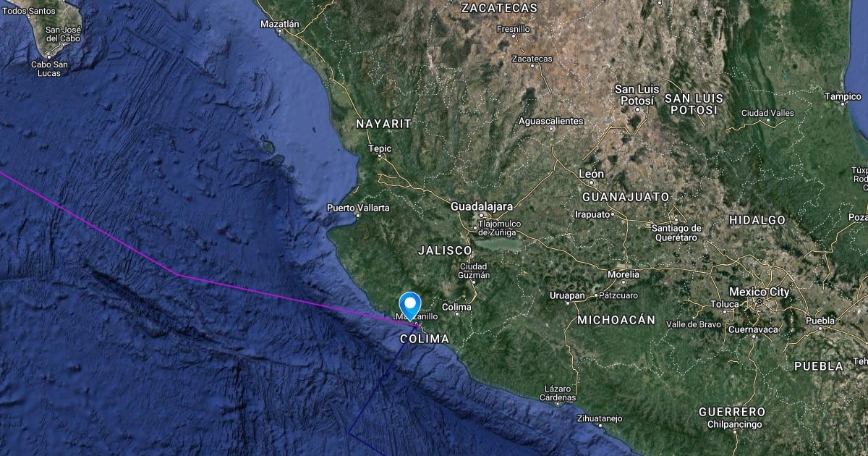Click the NAYARIT state label
The image size is (868, 456).
pos(383,124)
